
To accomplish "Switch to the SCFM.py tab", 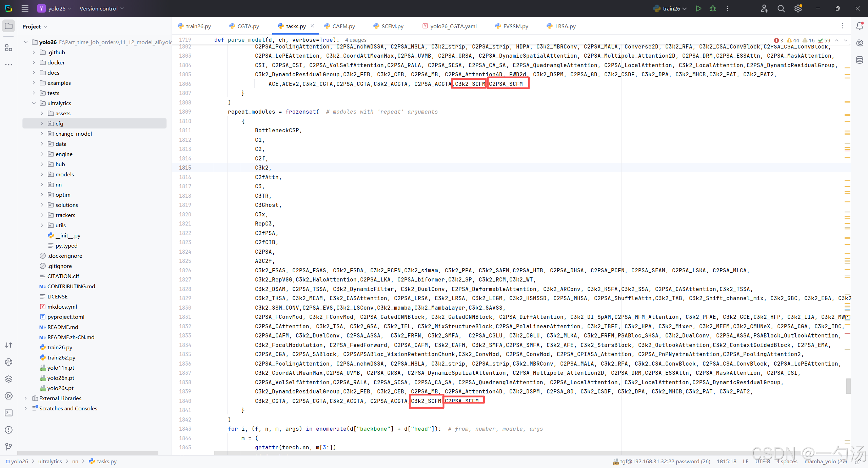I will 392,26.
